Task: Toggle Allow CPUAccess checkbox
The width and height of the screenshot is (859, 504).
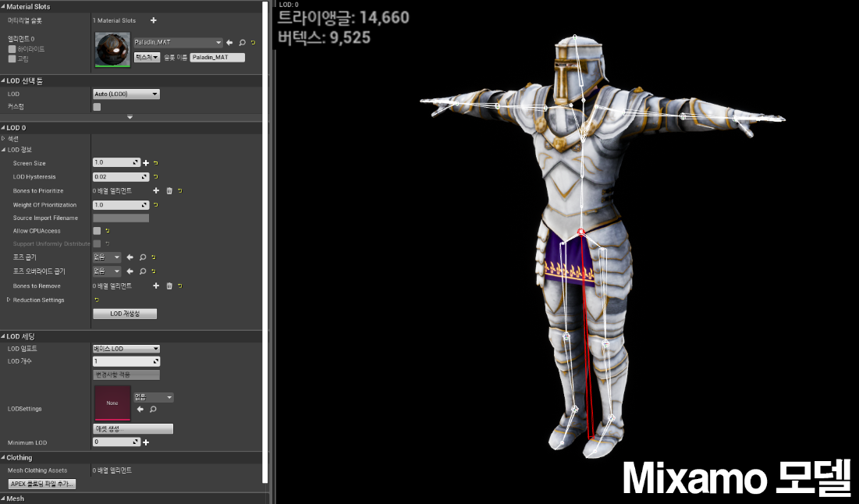Action: [x=97, y=231]
